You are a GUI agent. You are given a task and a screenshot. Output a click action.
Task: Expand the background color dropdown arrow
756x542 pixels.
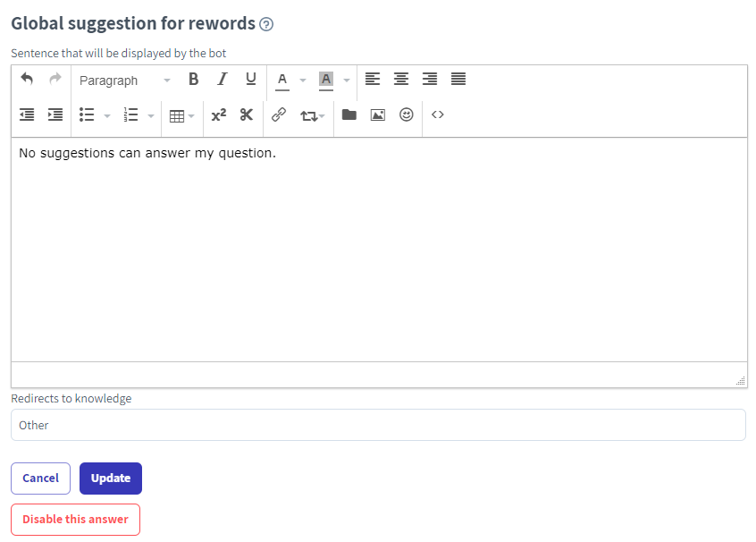[347, 80]
